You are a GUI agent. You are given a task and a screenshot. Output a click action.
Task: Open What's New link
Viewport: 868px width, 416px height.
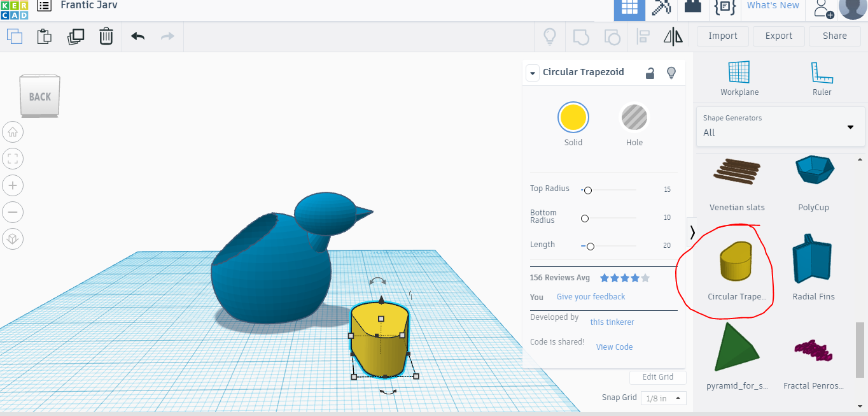pyautogui.click(x=773, y=6)
